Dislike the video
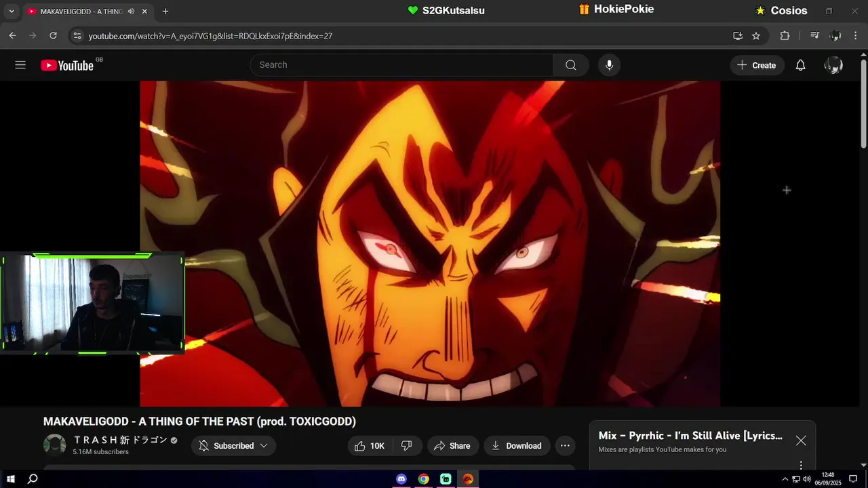 (x=407, y=446)
